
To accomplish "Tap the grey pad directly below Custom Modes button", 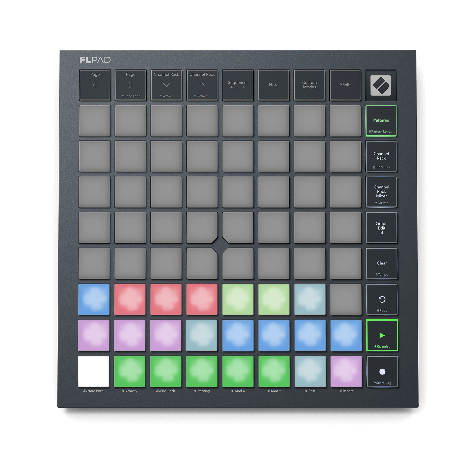I will (309, 121).
